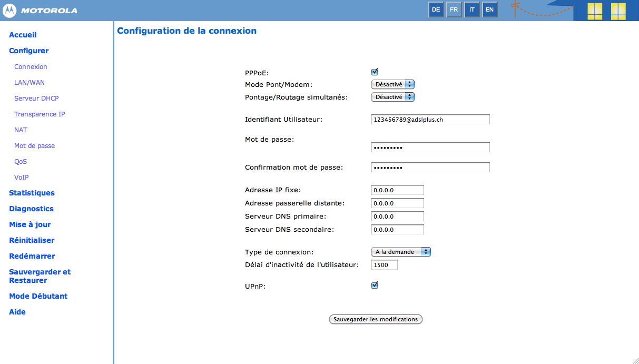Open the Mode Pont/Modem dropdown
The width and height of the screenshot is (639, 364).
click(x=392, y=84)
